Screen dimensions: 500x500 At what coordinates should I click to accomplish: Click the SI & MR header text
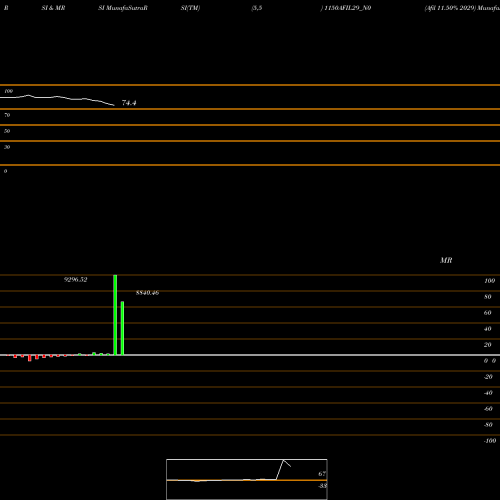53,8
